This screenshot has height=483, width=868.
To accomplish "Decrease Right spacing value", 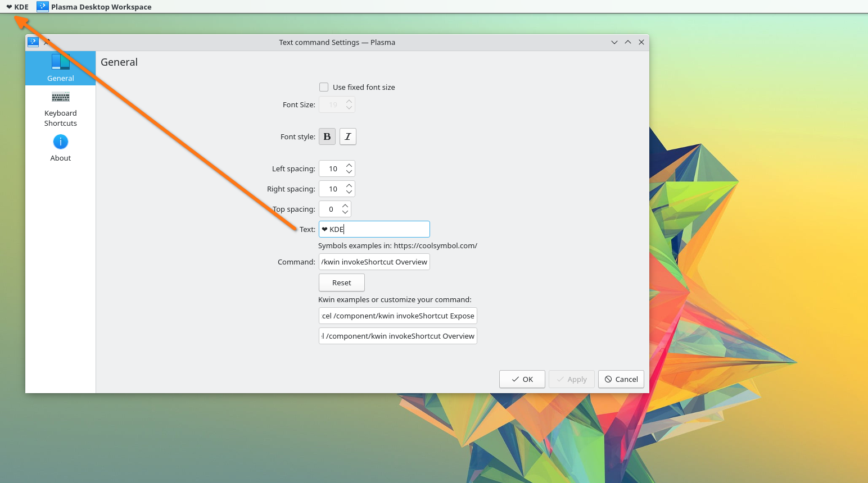I will (x=349, y=192).
